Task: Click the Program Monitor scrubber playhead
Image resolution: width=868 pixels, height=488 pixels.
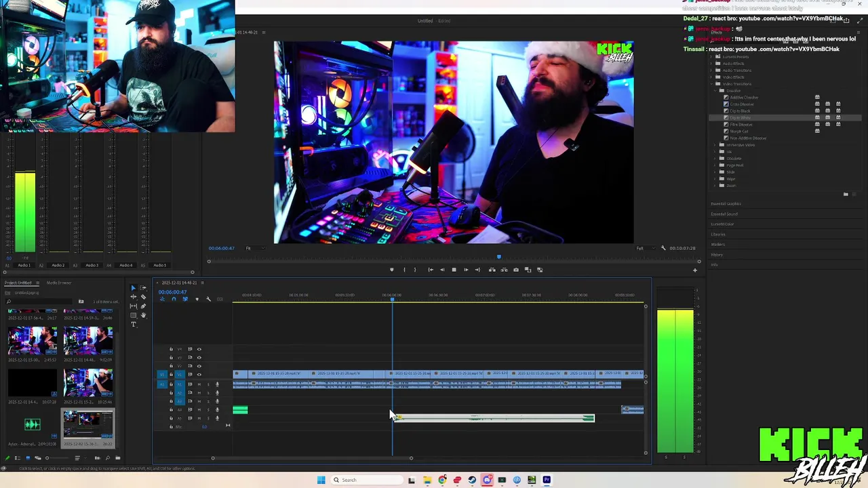Action: coord(499,256)
